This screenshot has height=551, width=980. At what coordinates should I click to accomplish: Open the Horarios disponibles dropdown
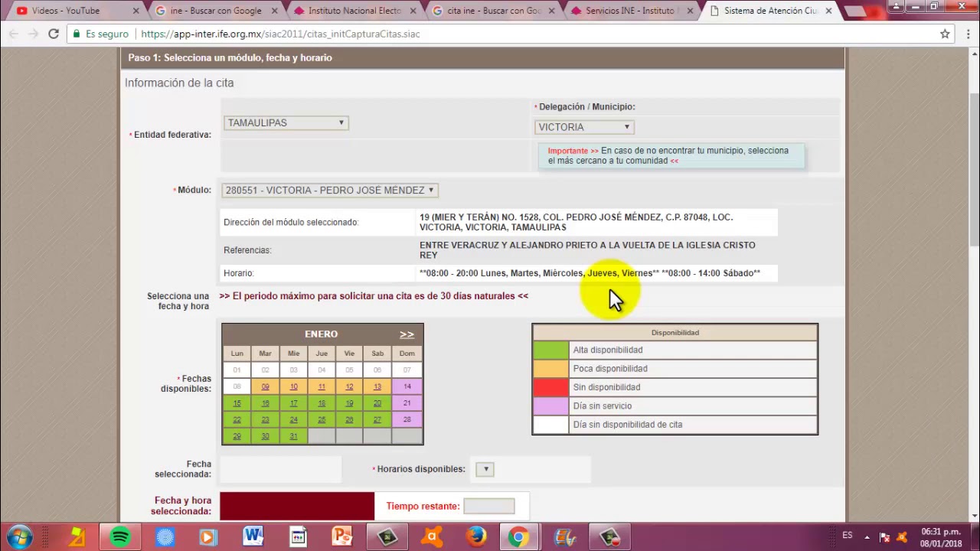[485, 469]
